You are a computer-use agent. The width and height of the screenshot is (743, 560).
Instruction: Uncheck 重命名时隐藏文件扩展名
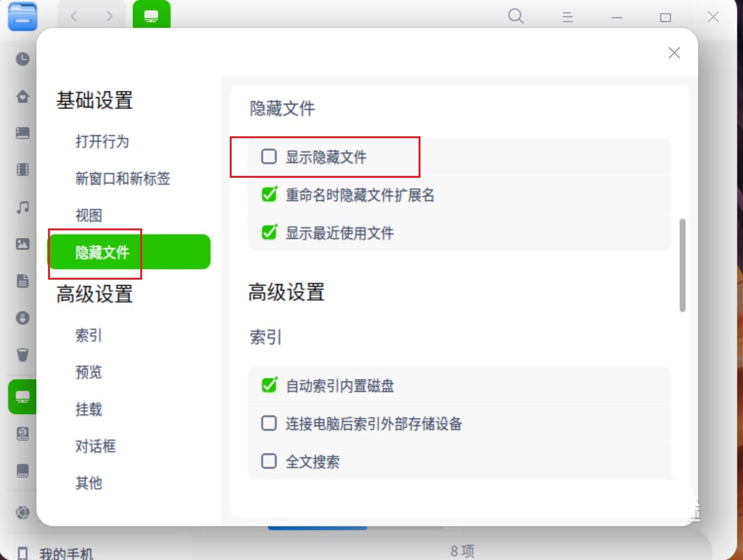point(269,194)
